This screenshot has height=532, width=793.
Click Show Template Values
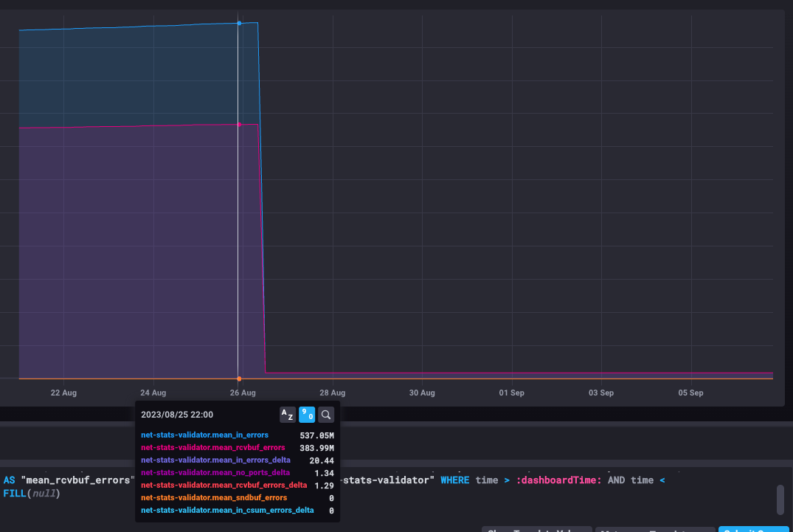coord(536,528)
